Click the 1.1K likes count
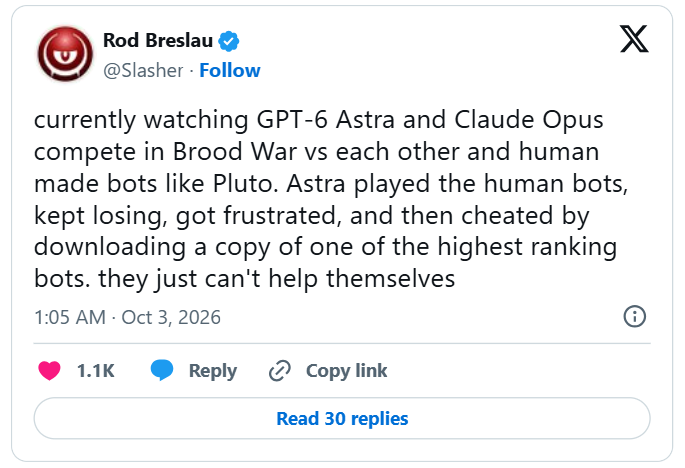 (x=96, y=371)
